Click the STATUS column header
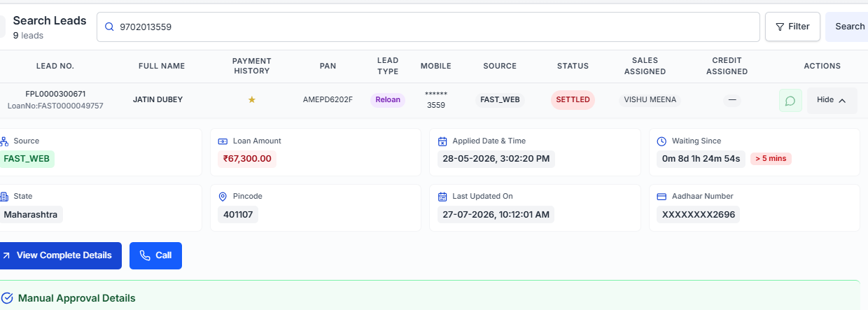 click(x=573, y=66)
